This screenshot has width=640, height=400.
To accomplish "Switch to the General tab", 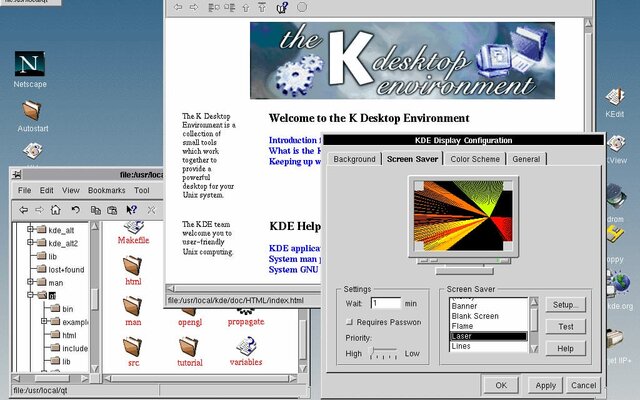I will pos(526,159).
